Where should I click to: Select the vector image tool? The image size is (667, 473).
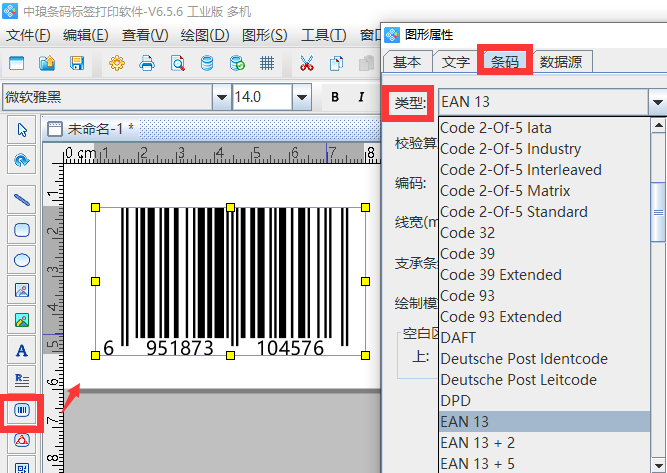(x=22, y=290)
